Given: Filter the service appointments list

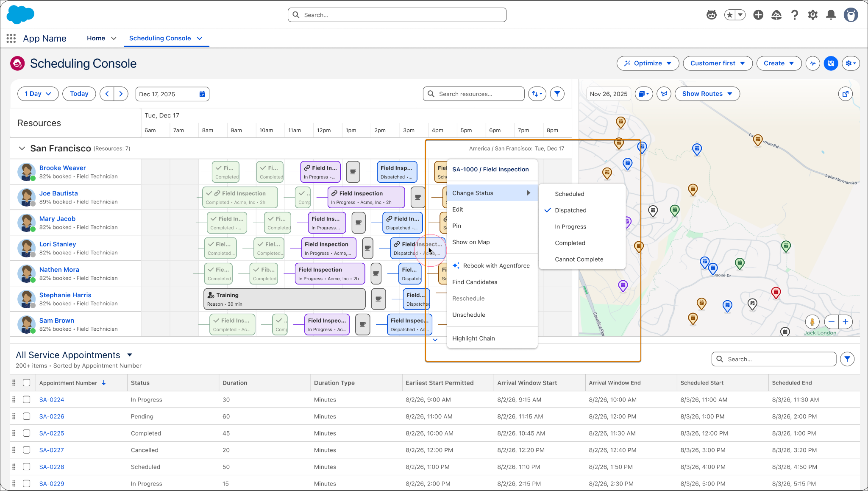Looking at the screenshot, I should coord(847,359).
